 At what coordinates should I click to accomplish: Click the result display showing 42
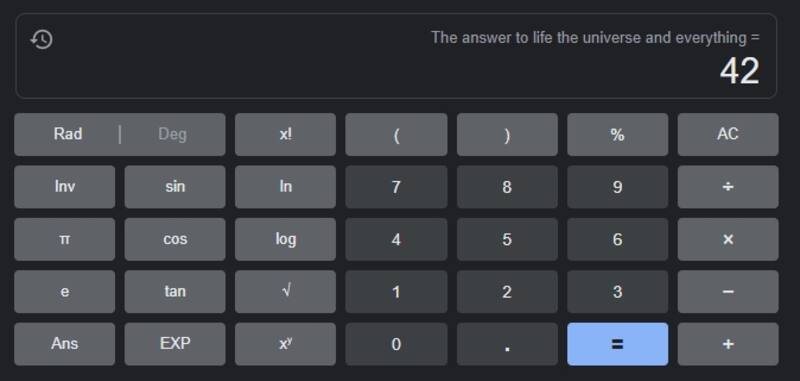click(x=739, y=71)
